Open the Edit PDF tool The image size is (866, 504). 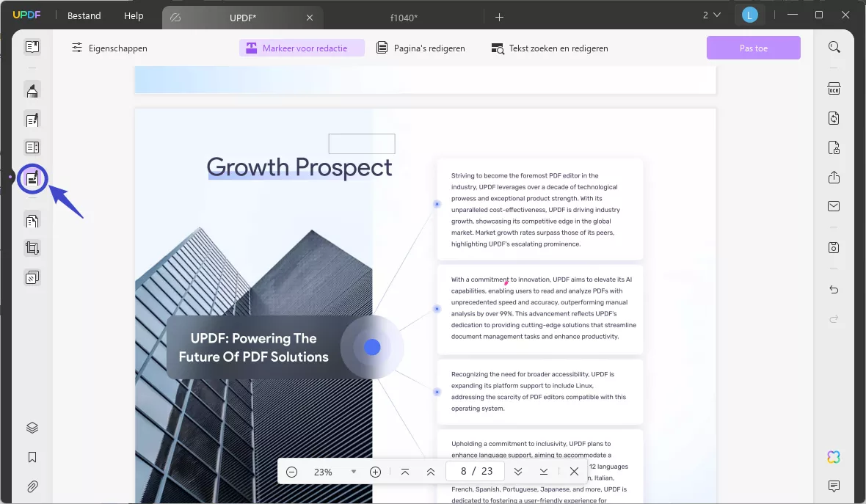click(32, 120)
